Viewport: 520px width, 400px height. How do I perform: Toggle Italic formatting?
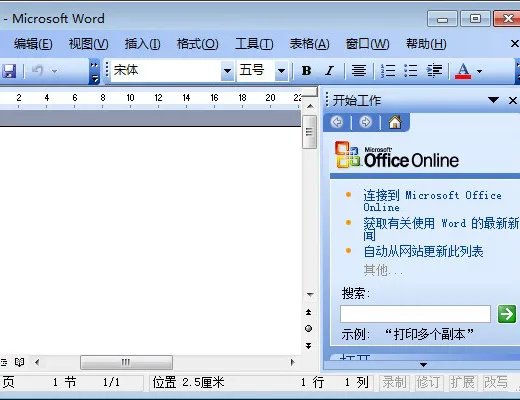click(330, 71)
